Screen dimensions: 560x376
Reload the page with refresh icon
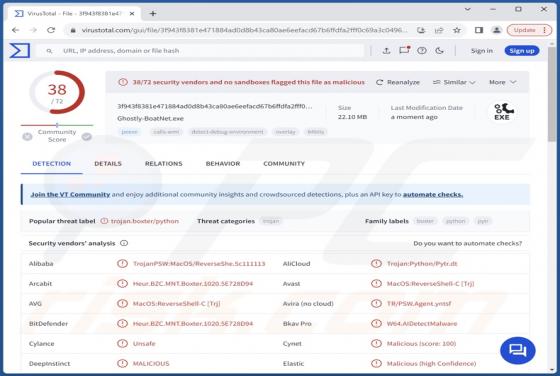51,30
